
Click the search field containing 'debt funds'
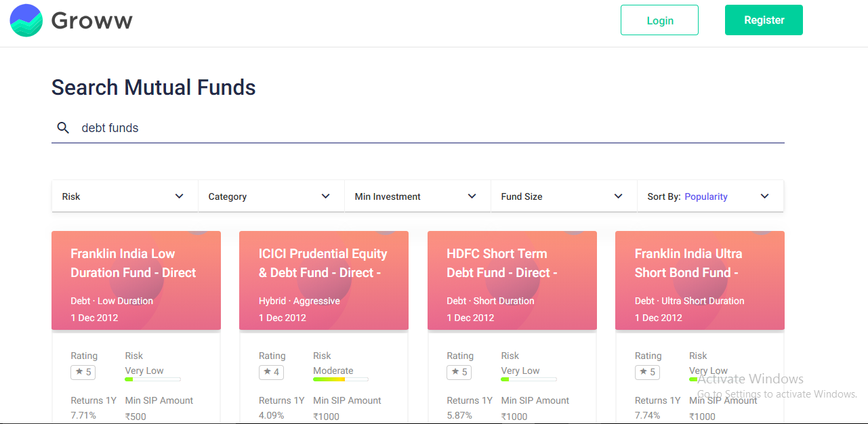coord(418,128)
